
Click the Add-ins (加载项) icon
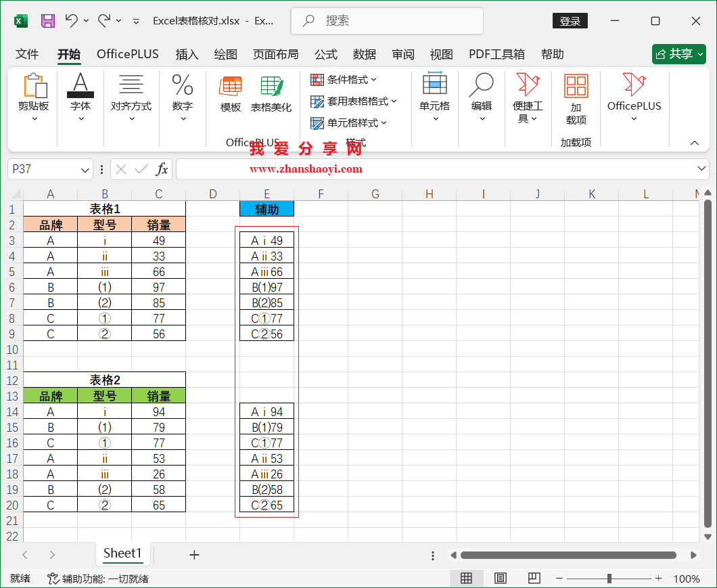[x=576, y=99]
